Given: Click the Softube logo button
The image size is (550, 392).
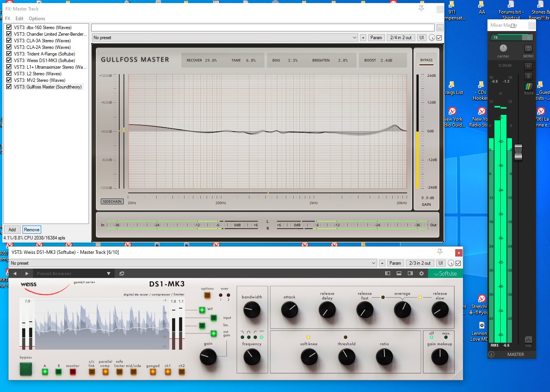Looking at the screenshot, I should (x=446, y=274).
